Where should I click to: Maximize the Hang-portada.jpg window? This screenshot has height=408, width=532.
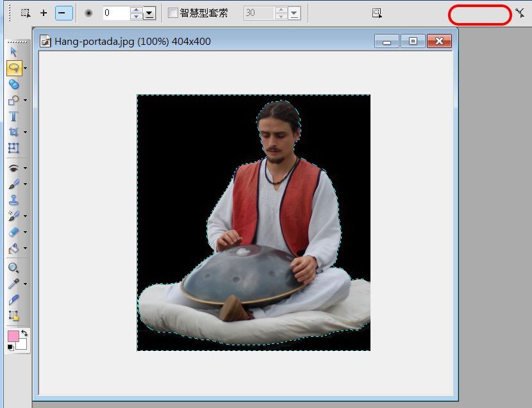pos(413,42)
